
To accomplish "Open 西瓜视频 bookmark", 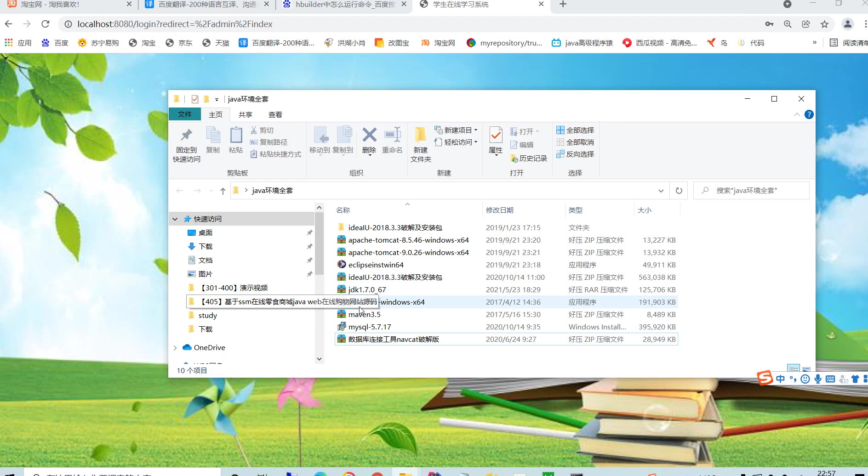I will point(660,43).
